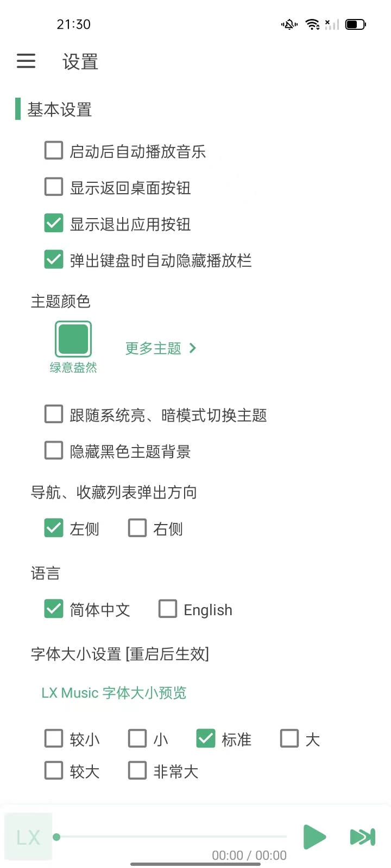Switch language to English
The height and width of the screenshot is (868, 391).
pos(168,609)
